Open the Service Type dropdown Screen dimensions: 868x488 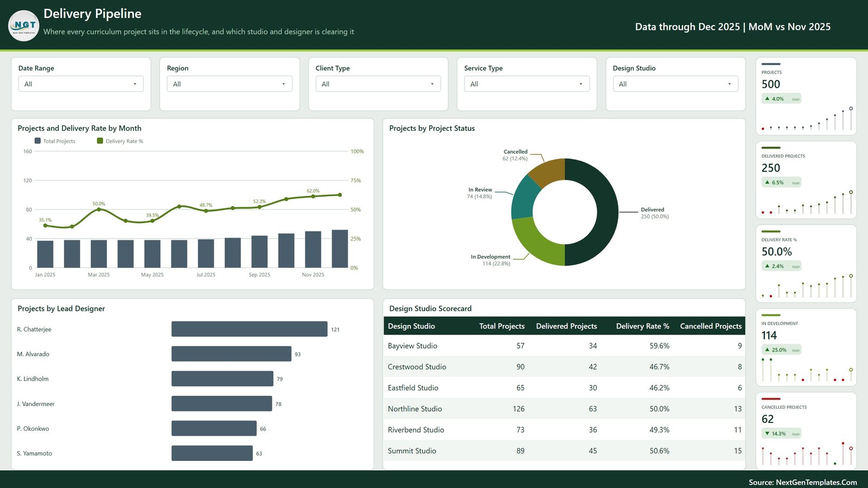coord(527,84)
